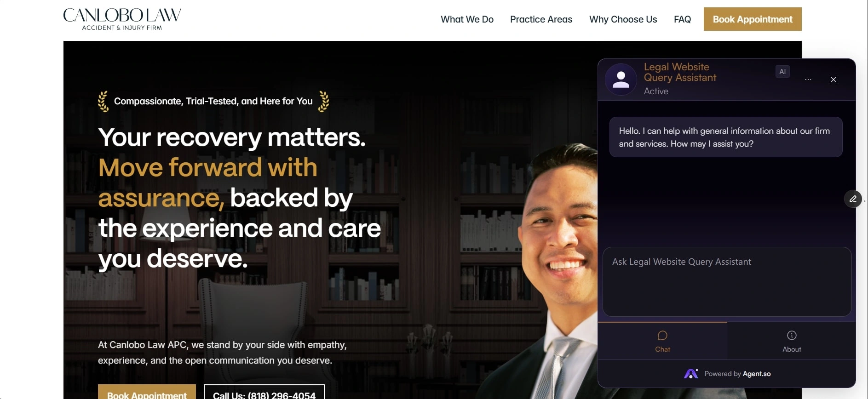868x399 pixels.
Task: Click the Agent.so logo icon
Action: tap(691, 374)
